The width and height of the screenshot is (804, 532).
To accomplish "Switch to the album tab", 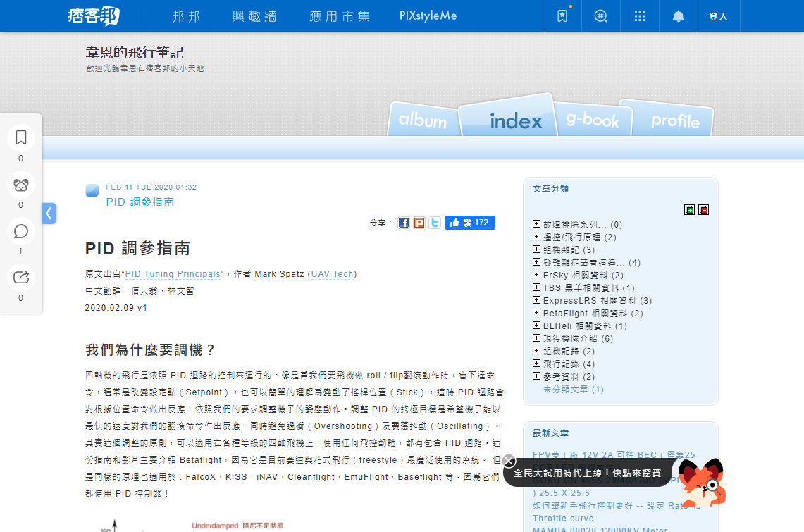I will (423, 120).
